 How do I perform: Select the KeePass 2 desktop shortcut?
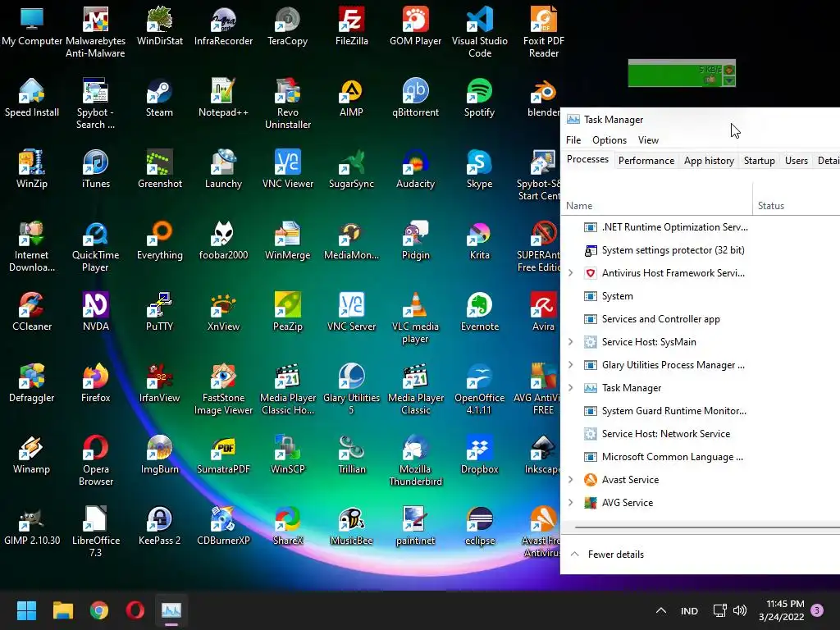click(x=160, y=526)
